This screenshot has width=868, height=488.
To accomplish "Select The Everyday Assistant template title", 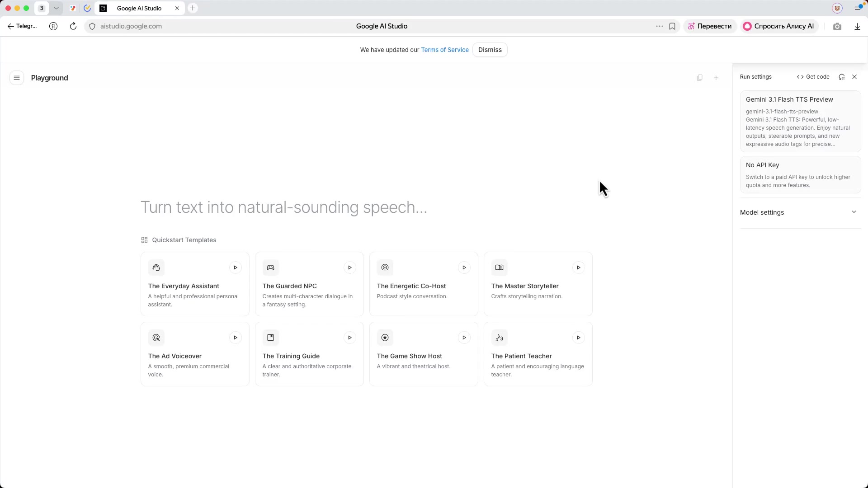I will click(184, 286).
